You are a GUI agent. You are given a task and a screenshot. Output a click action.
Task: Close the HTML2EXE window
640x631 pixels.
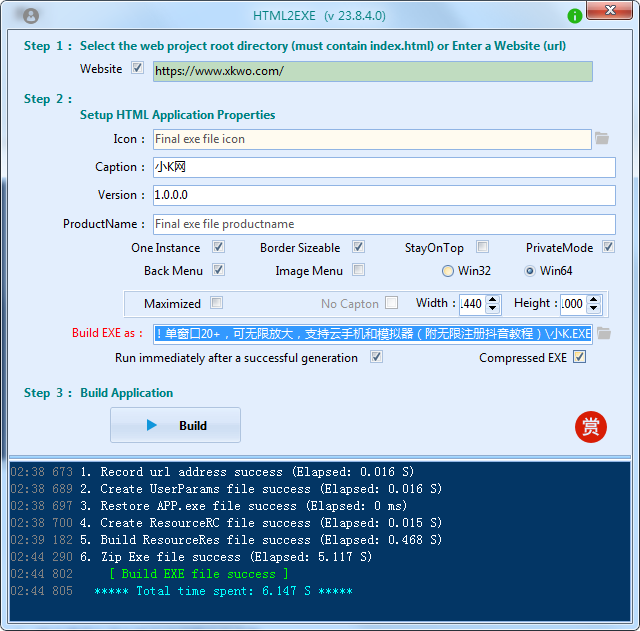(x=609, y=13)
